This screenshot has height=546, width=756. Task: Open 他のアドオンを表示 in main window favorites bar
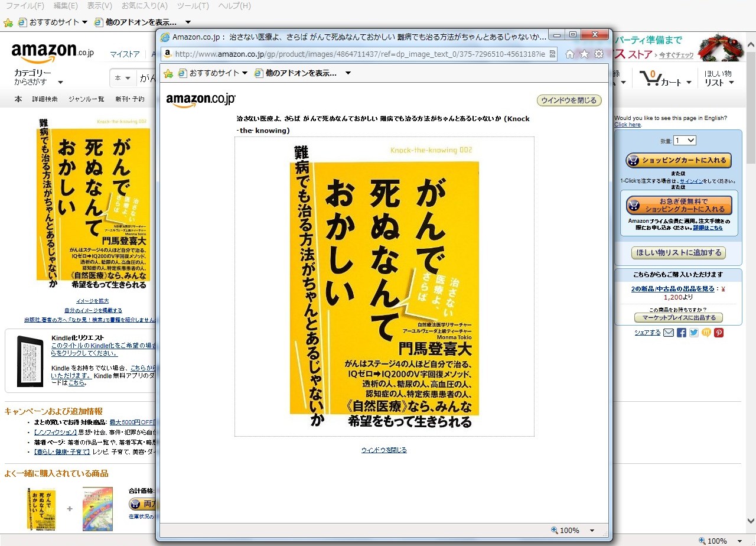point(135,22)
